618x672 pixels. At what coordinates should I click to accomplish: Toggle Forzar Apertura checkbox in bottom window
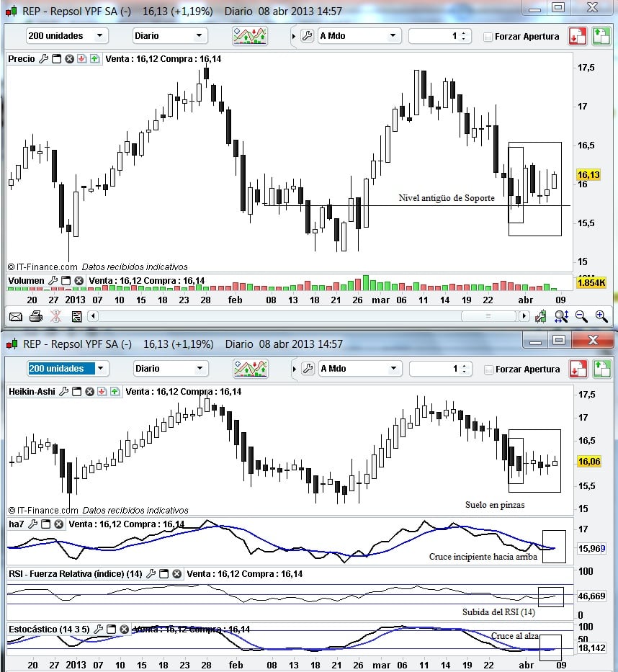(x=488, y=369)
